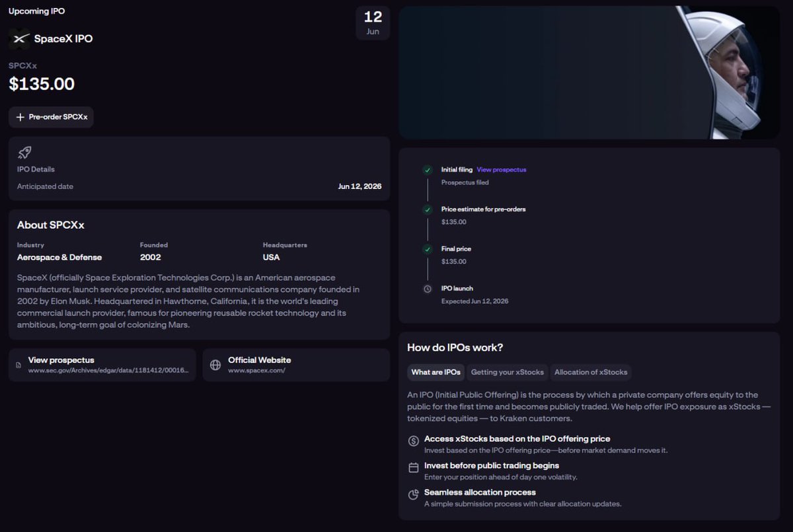This screenshot has width=793, height=532.
Task: Click the USA headquarters value
Action: [271, 257]
